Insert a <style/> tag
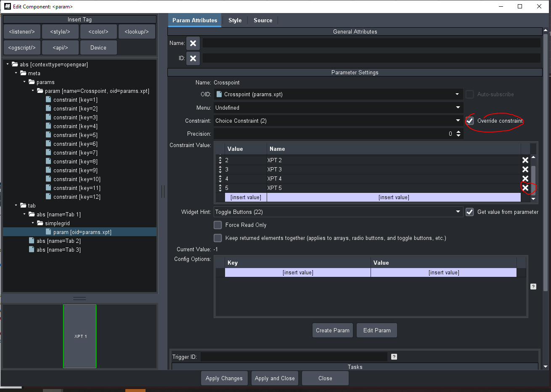Image resolution: width=551 pixels, height=392 pixels. [x=60, y=32]
